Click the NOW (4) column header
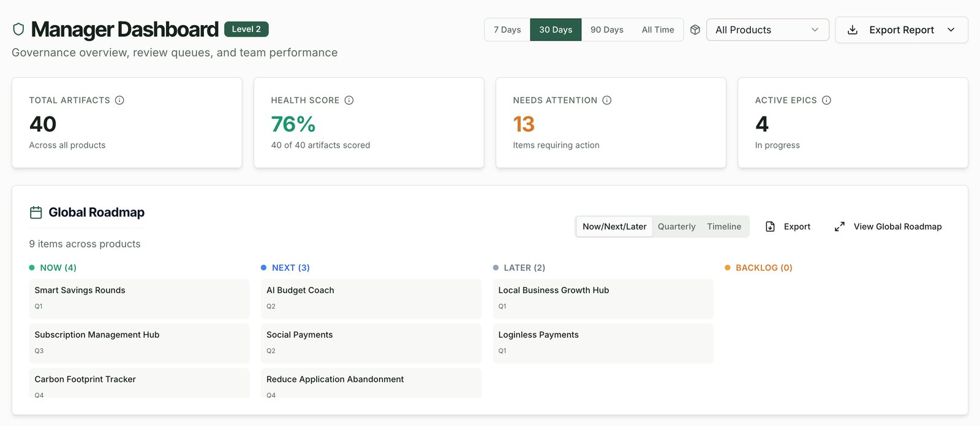Image resolution: width=980 pixels, height=426 pixels. click(58, 268)
